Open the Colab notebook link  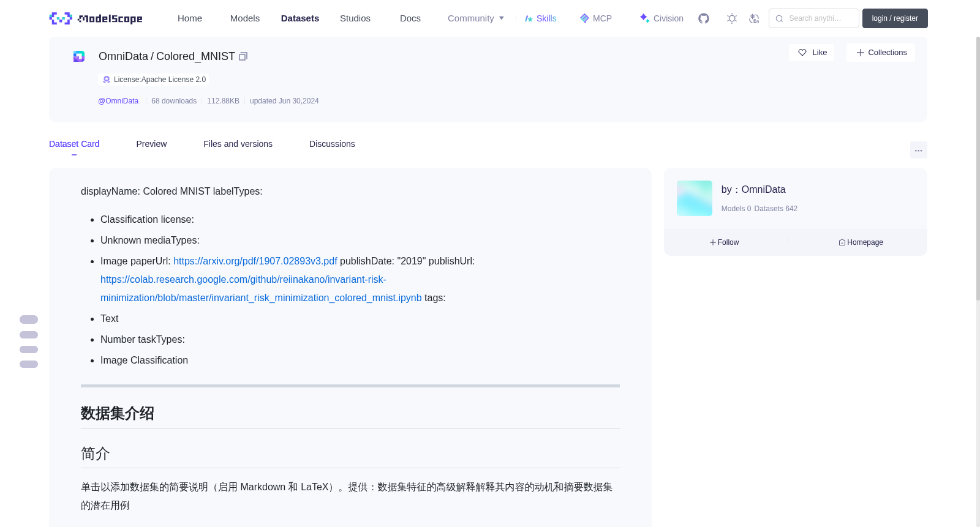(x=261, y=288)
